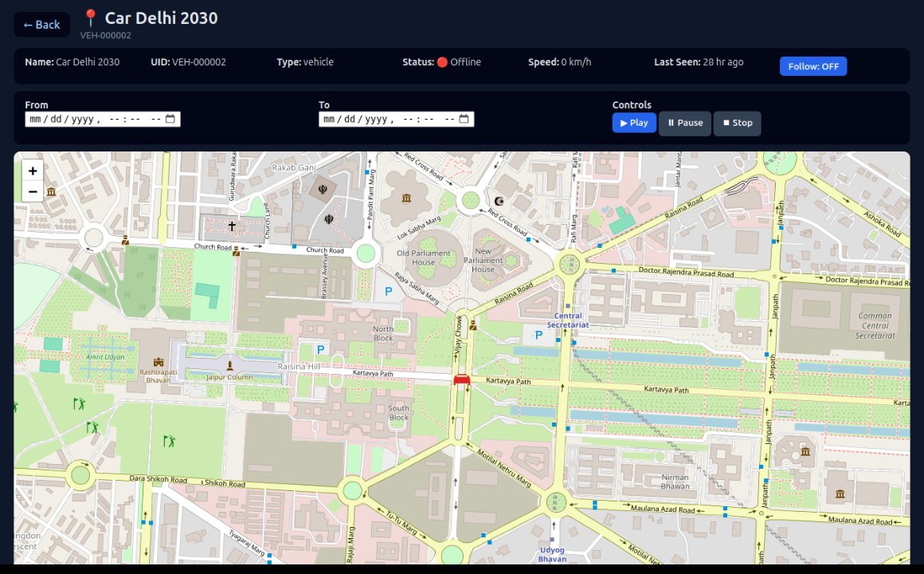Click the Raisina Hill label
Screen dimensions: 924x574
(299, 367)
